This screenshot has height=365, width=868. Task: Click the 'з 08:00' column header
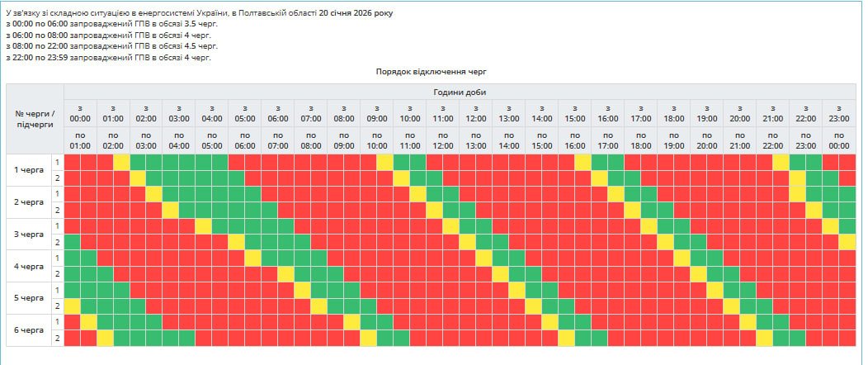(x=344, y=113)
